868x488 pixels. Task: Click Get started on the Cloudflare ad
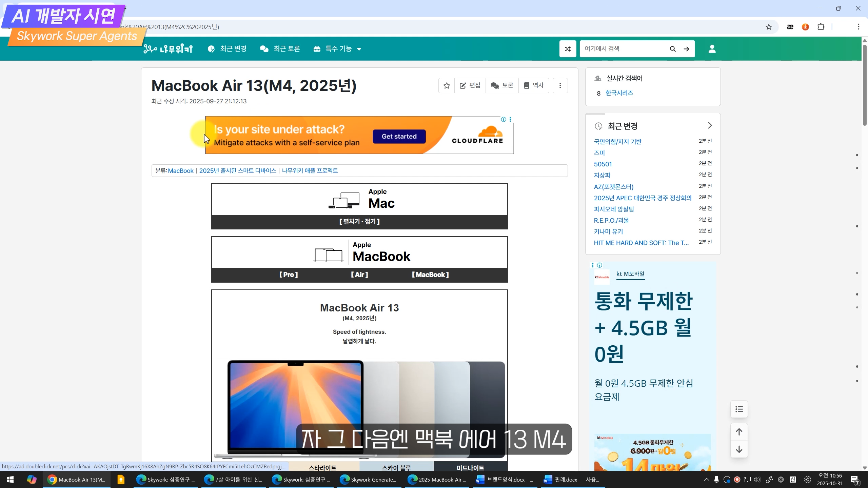(399, 137)
